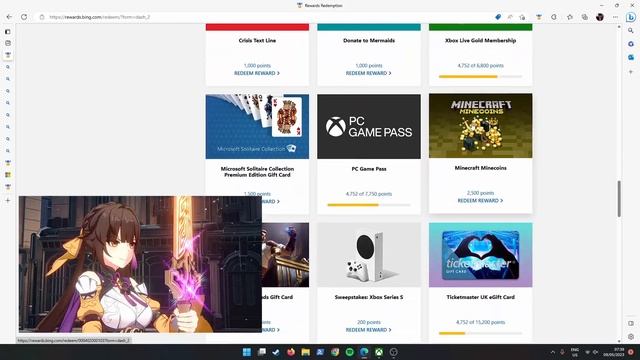Add a new tab with vertical tabs plus
The width and height of the screenshot is (640, 360).
click(x=8, y=200)
